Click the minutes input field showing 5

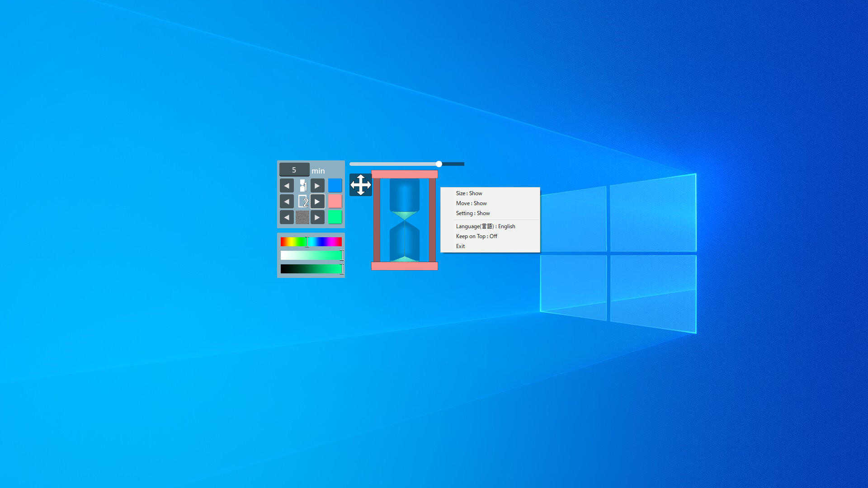[x=294, y=170]
